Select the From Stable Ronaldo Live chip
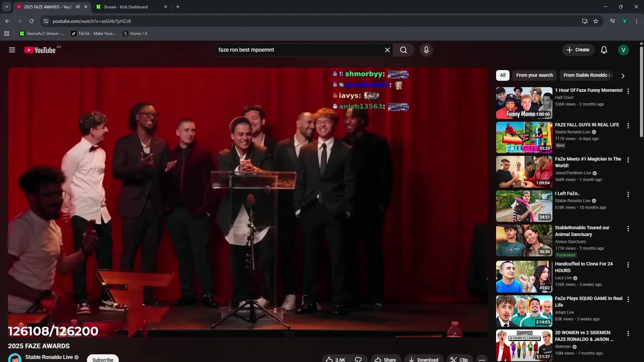This screenshot has width=644, height=362. [x=588, y=75]
